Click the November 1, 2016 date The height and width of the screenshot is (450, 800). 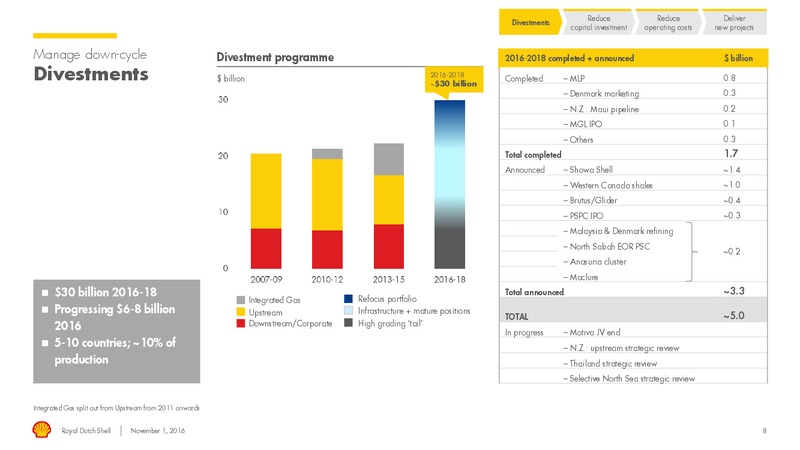(158, 431)
